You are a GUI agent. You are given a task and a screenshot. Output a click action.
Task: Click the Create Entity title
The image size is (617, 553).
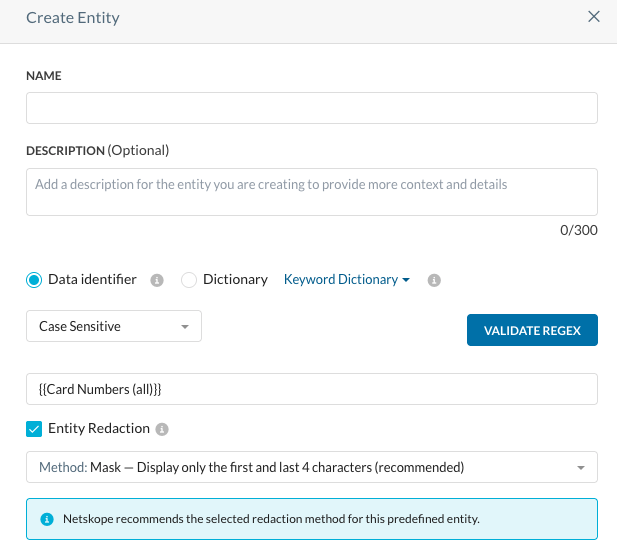pos(73,18)
